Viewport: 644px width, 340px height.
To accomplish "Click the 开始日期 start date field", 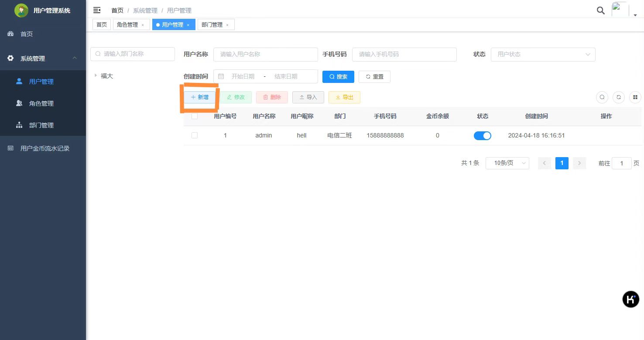I will click(x=243, y=76).
